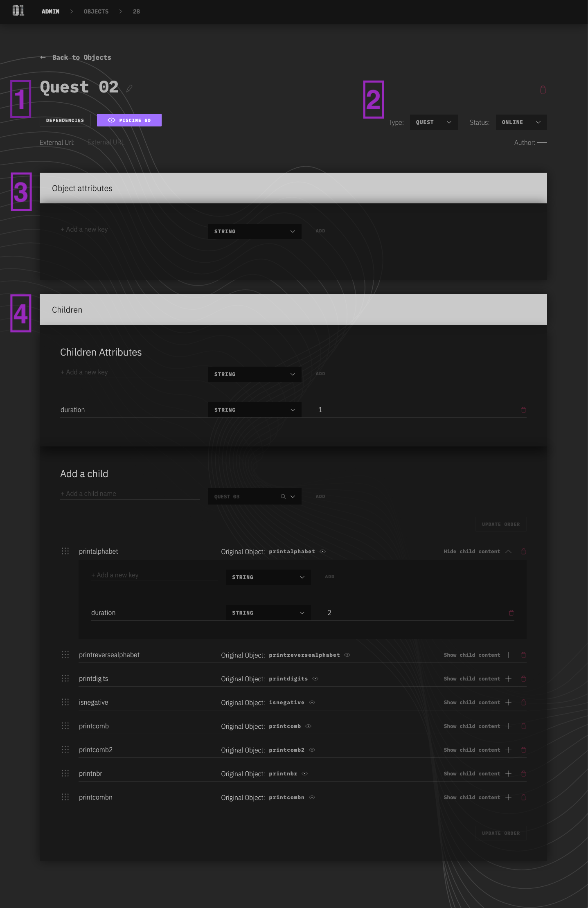Grab printcomb drag handle
588x908 pixels.
click(65, 726)
